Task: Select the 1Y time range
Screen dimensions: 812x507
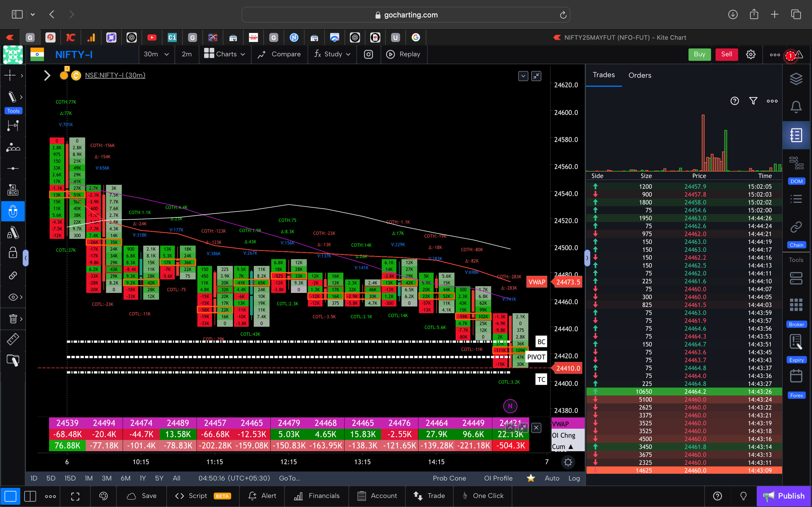Action: 142,478
